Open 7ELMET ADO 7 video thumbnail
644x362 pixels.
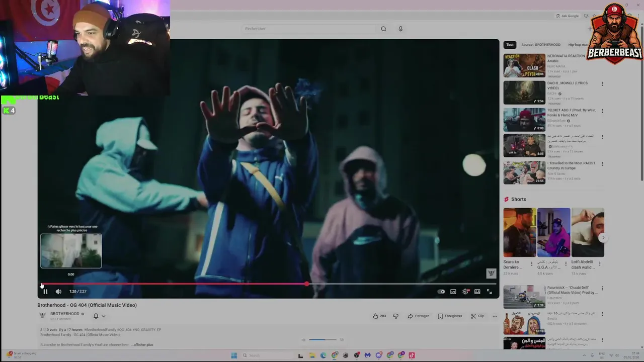click(524, 120)
